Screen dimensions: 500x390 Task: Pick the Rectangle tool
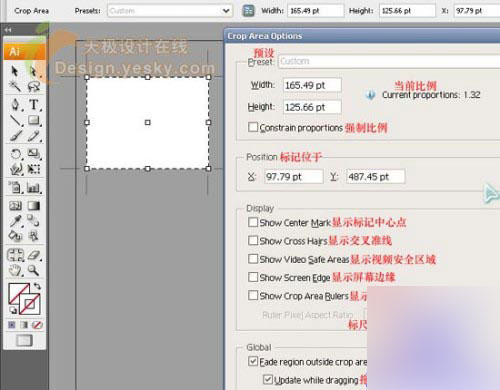pyautogui.click(x=34, y=120)
